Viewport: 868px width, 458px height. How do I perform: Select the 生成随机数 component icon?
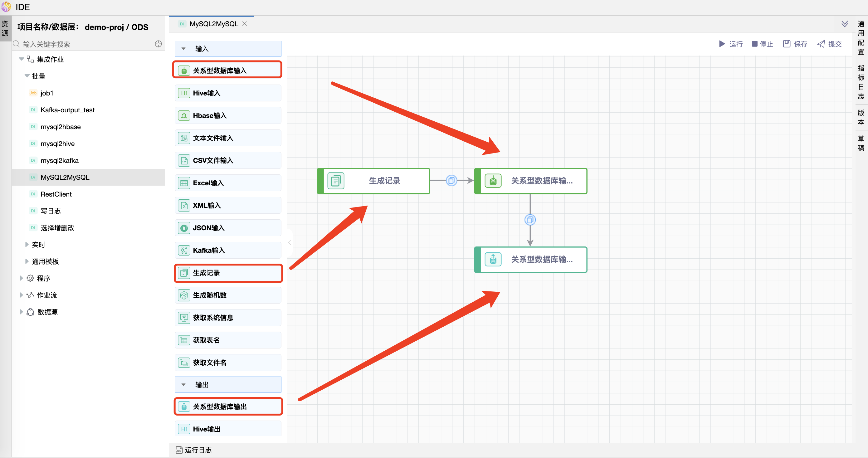(x=184, y=295)
